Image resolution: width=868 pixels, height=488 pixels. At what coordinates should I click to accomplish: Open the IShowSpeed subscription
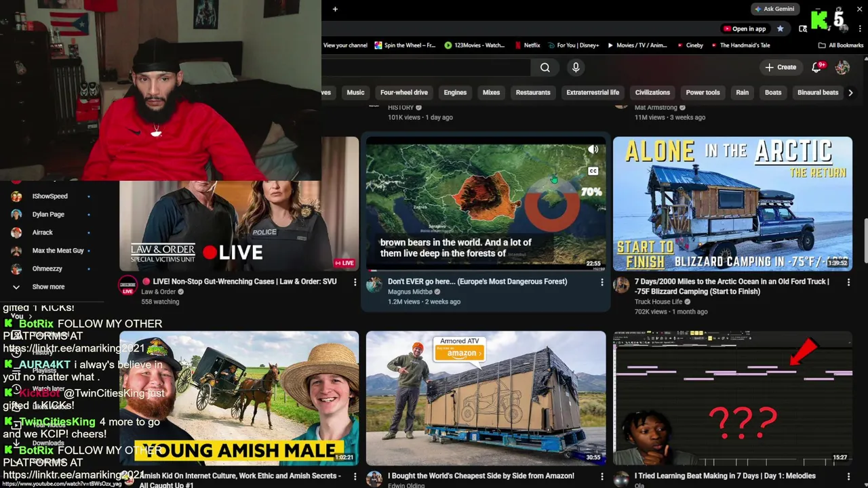coord(50,196)
